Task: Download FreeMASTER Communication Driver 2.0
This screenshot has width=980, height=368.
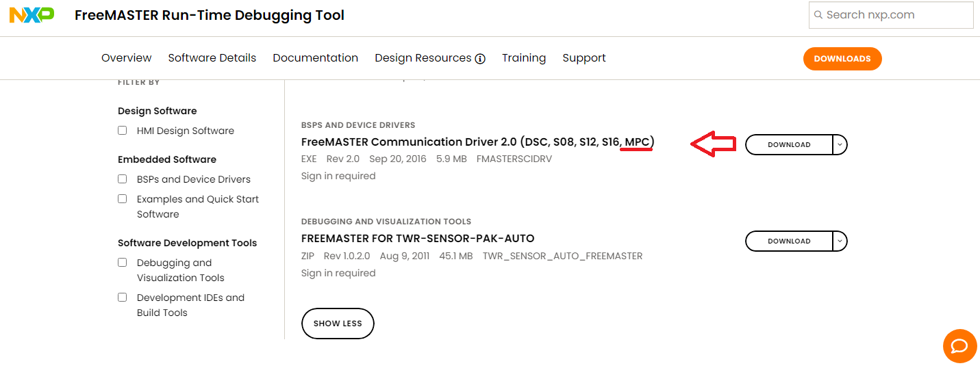Action: pos(789,145)
